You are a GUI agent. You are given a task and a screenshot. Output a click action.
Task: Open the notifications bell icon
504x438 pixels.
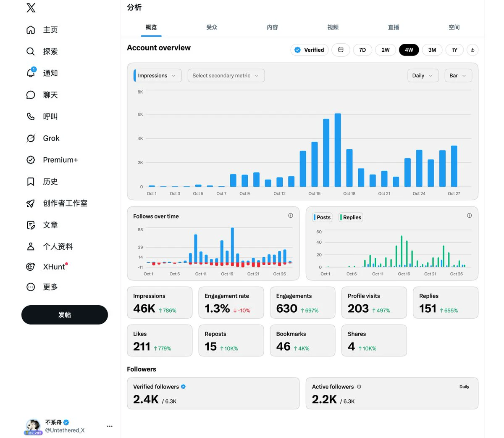point(31,73)
